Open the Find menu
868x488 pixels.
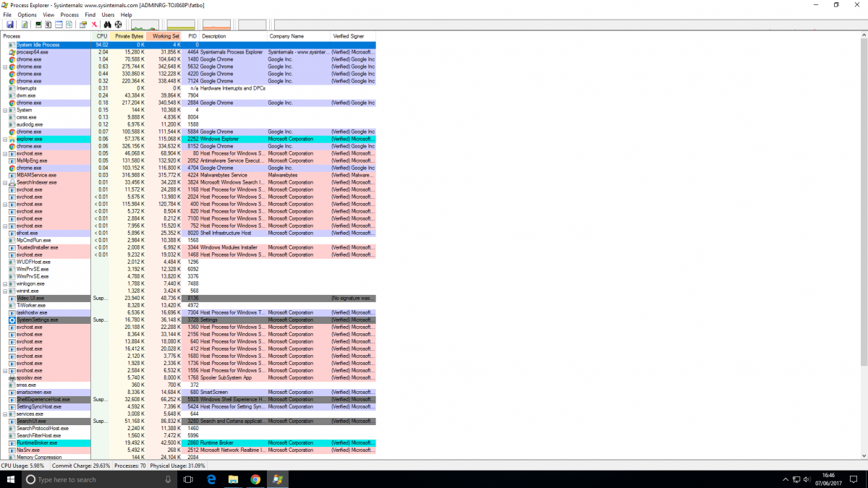tap(90, 14)
